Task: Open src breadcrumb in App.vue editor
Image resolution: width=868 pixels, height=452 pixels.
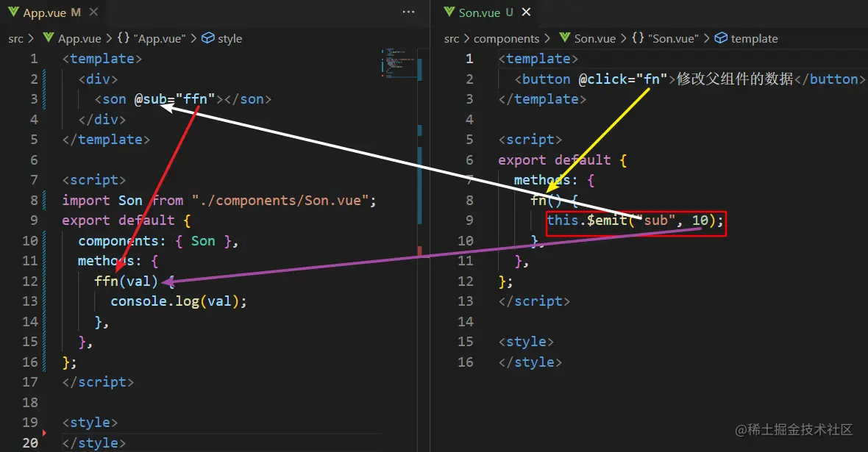Action: [x=15, y=38]
